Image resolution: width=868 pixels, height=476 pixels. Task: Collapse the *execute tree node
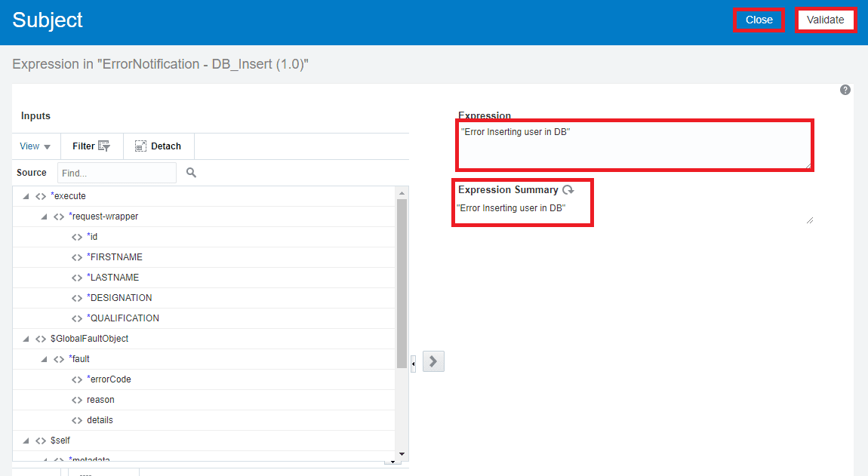tap(25, 195)
